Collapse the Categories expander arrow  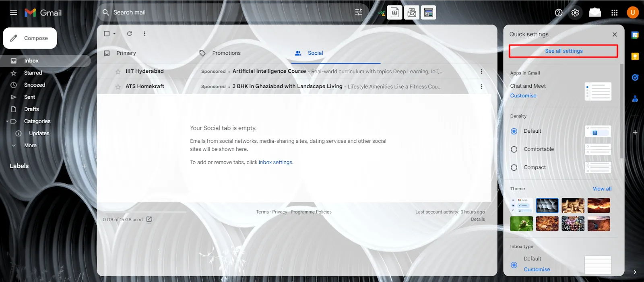coord(7,121)
